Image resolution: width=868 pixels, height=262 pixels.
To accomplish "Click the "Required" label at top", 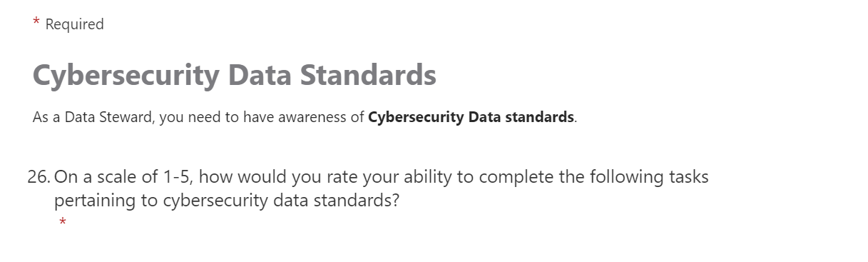I will [x=74, y=24].
